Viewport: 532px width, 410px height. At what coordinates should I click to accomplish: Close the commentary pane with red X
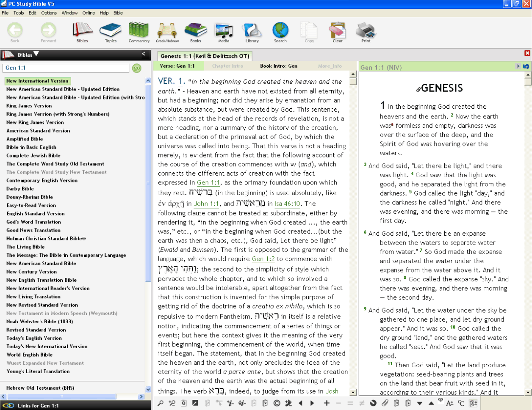(527, 53)
